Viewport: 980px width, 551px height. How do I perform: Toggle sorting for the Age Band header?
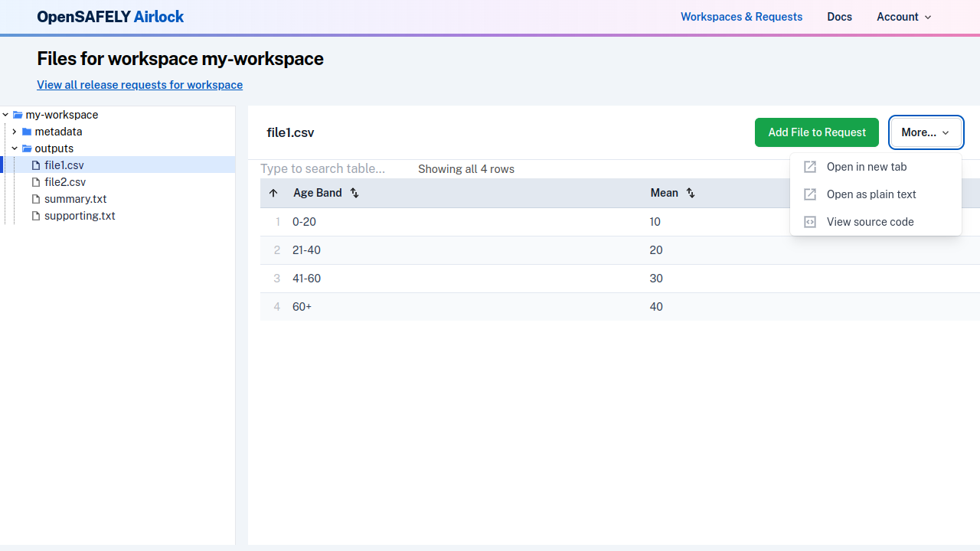354,193
